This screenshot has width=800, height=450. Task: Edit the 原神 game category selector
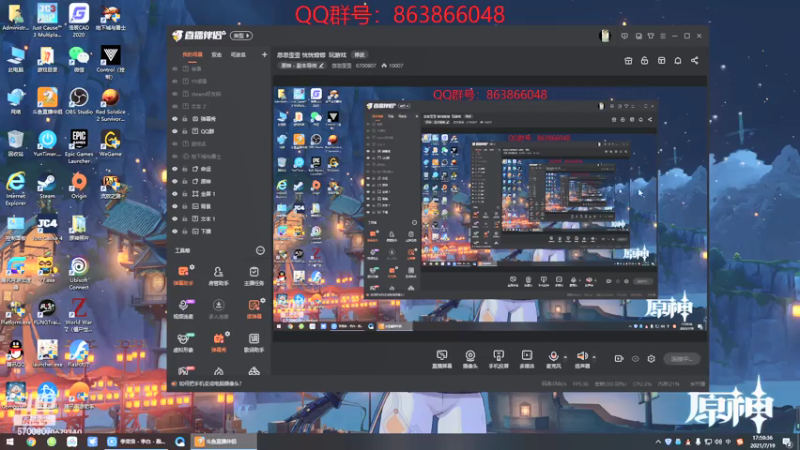click(301, 65)
